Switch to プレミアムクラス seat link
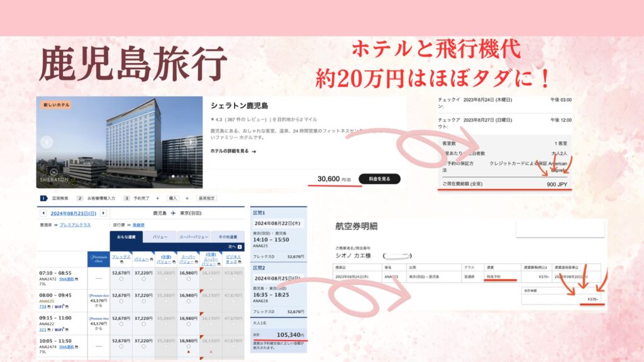Viewport: 644px width, 362px height. [x=75, y=225]
